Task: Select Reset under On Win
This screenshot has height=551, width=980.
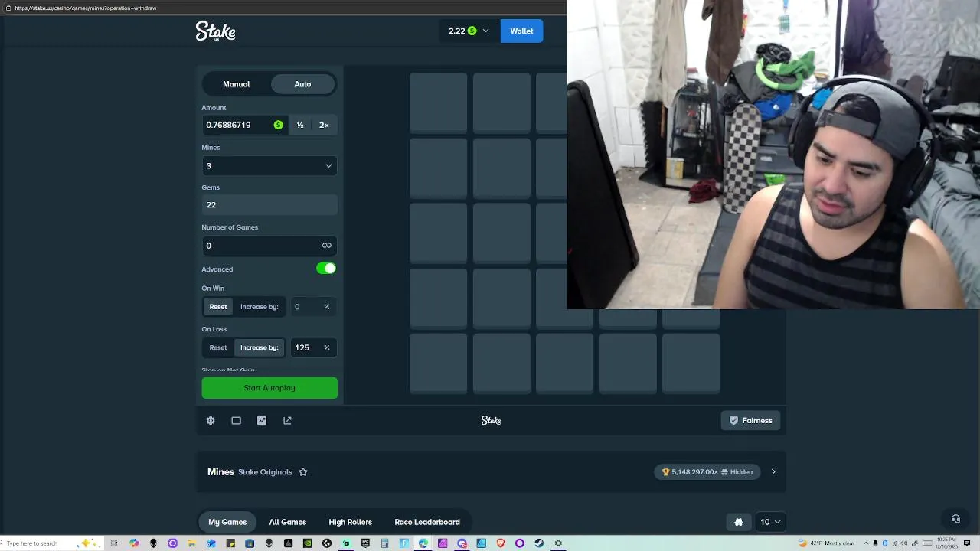Action: (x=218, y=307)
